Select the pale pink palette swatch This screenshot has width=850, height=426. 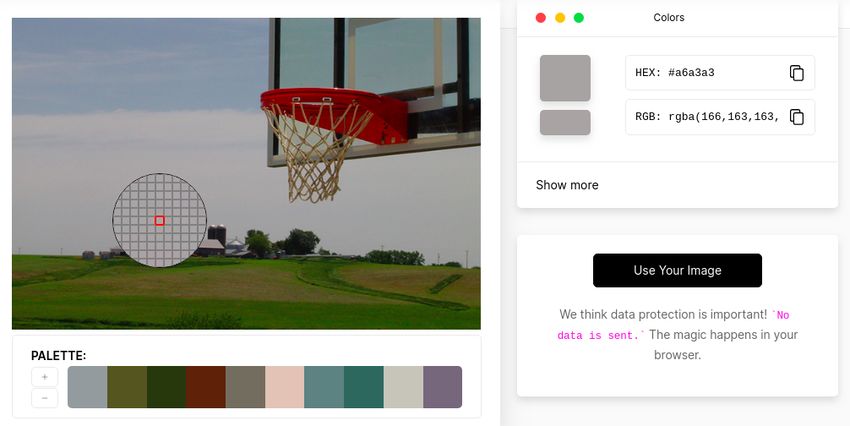(x=285, y=387)
